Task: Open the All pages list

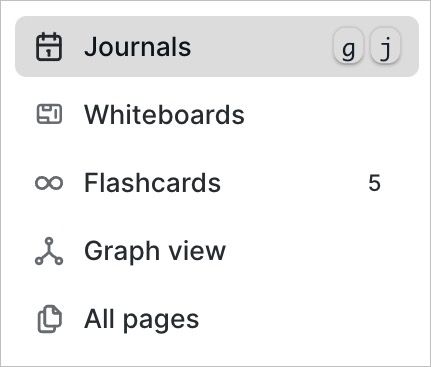Action: coord(217,319)
